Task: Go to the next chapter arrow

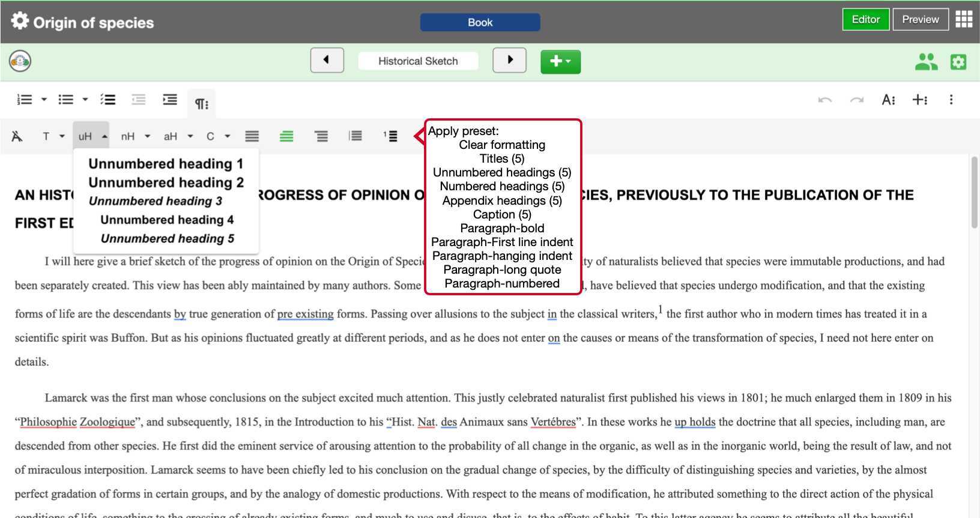Action: [509, 60]
